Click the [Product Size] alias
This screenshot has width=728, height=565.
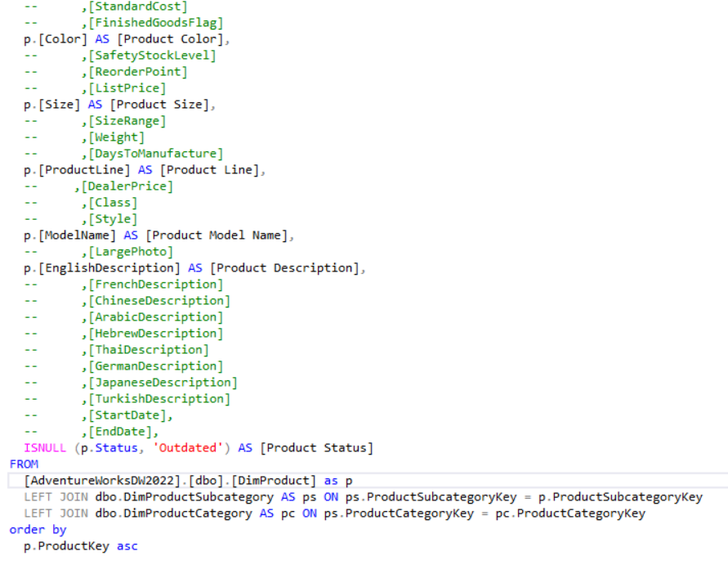[159, 105]
